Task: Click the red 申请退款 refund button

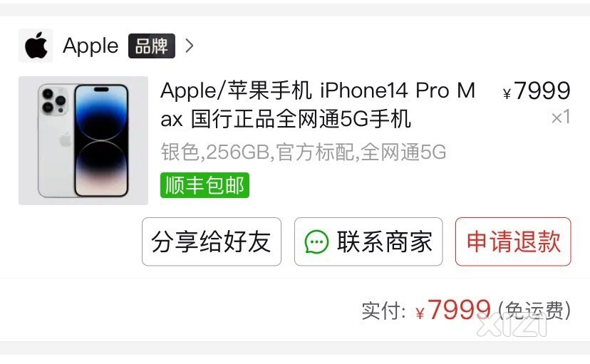Action: coord(513,241)
